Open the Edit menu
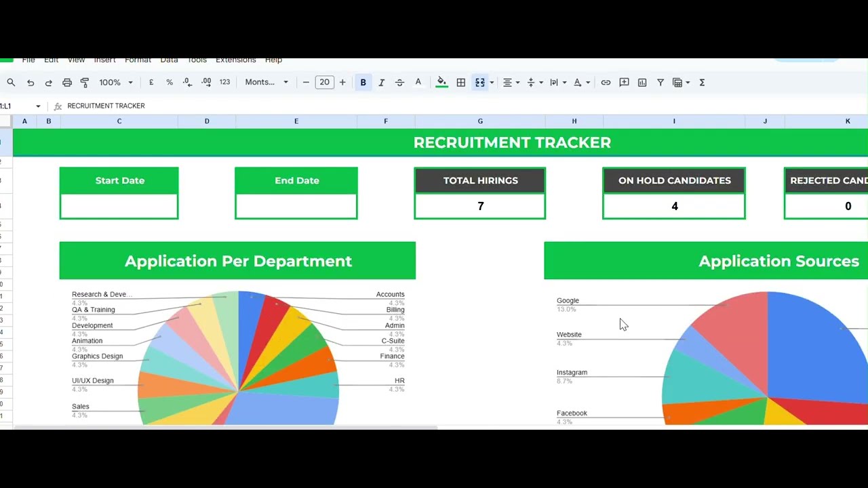868x488 pixels. click(52, 60)
